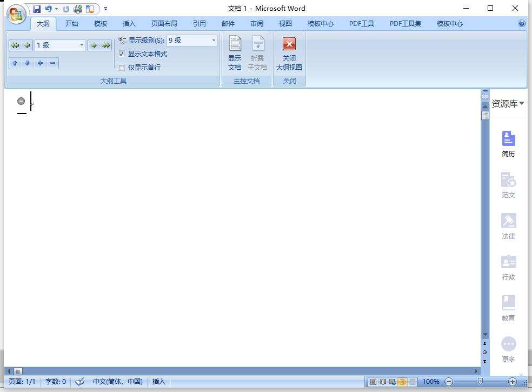
Task: Expand the outline item with plus
Action: [x=40, y=63]
